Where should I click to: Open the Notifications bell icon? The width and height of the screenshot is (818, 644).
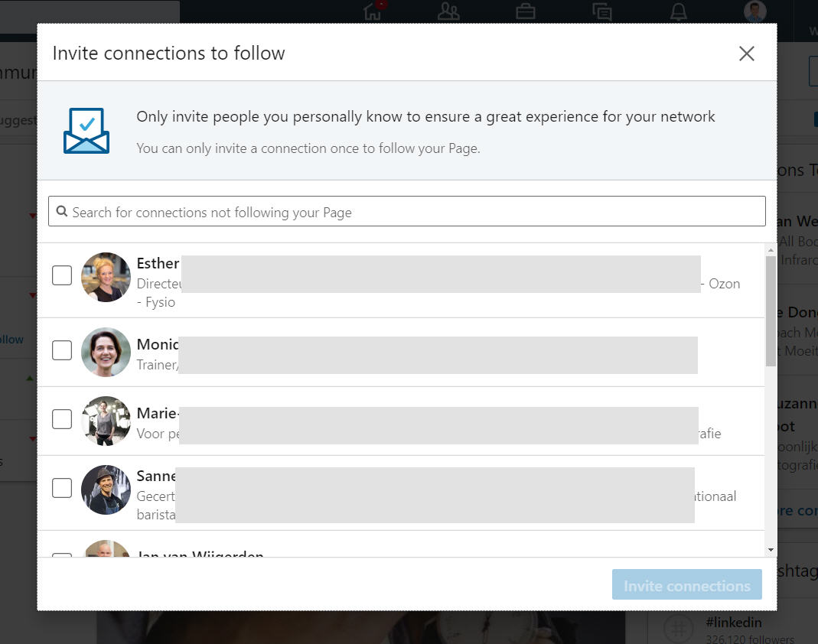[x=678, y=11]
